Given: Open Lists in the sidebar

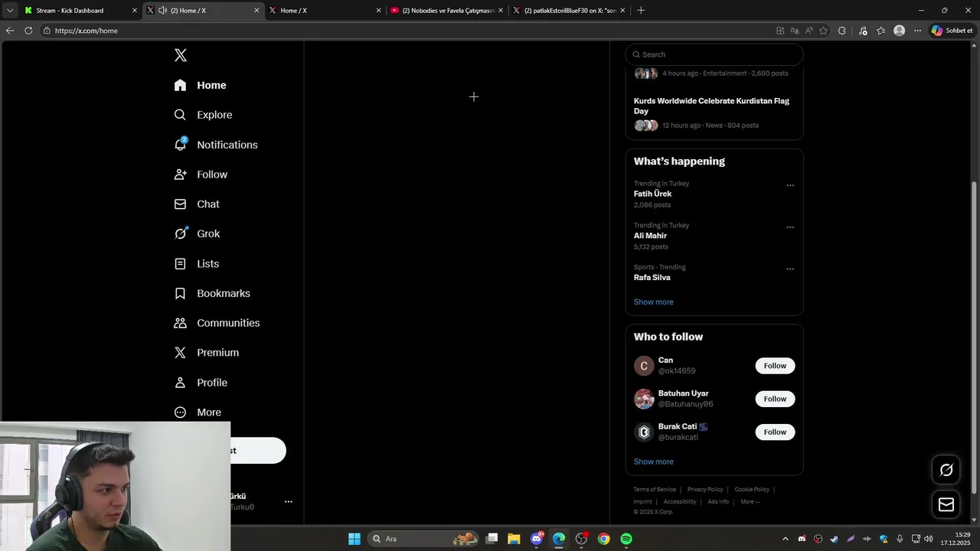Looking at the screenshot, I should coord(196,264).
